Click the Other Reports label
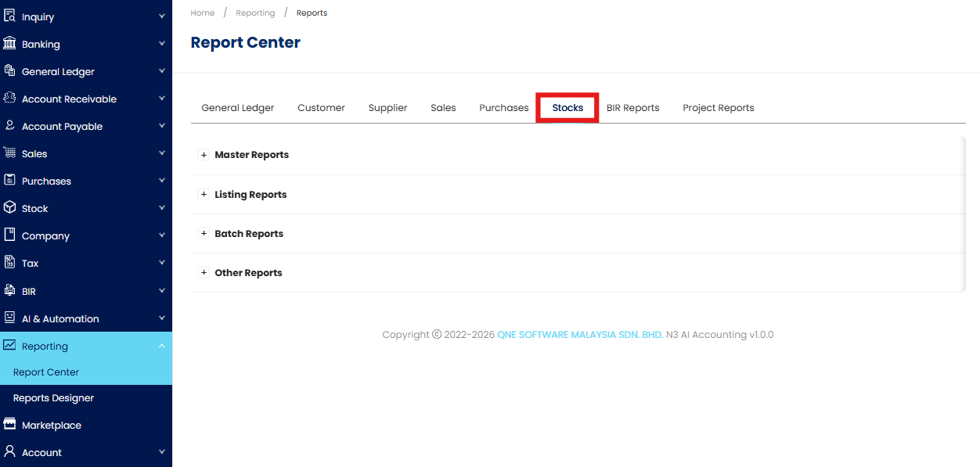Screen dimensions: 980x467 (x=248, y=272)
